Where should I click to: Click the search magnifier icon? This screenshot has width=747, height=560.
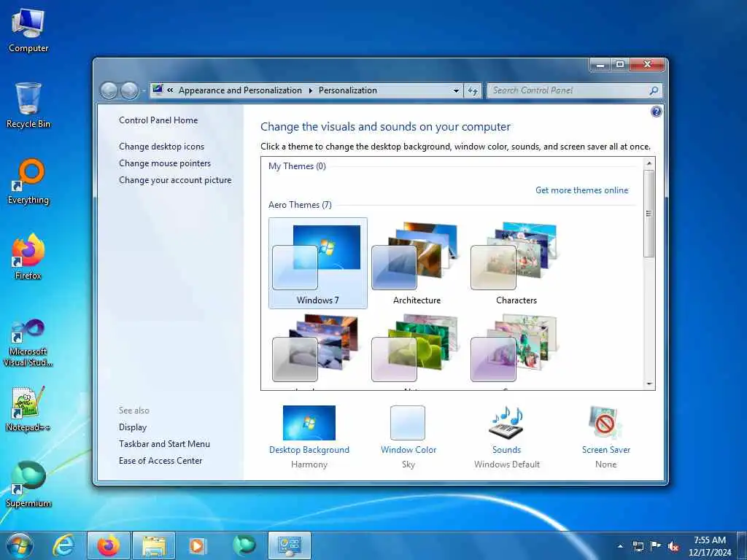click(x=654, y=90)
